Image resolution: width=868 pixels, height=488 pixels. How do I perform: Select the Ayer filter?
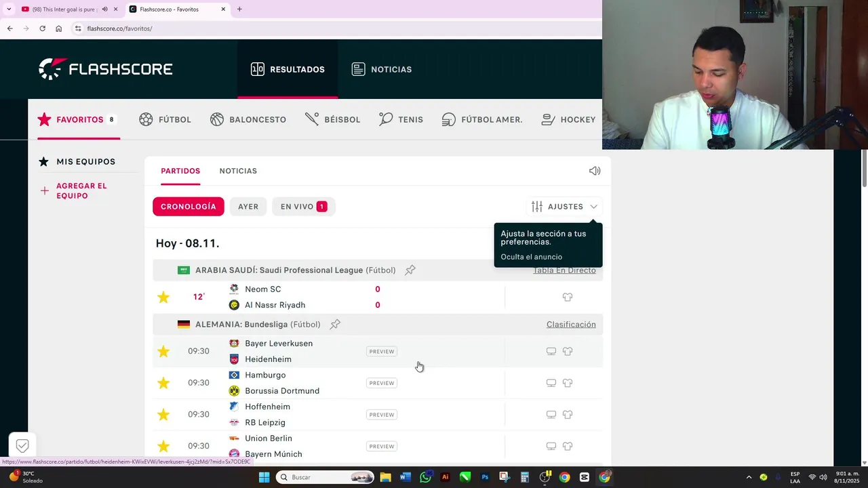pos(248,207)
